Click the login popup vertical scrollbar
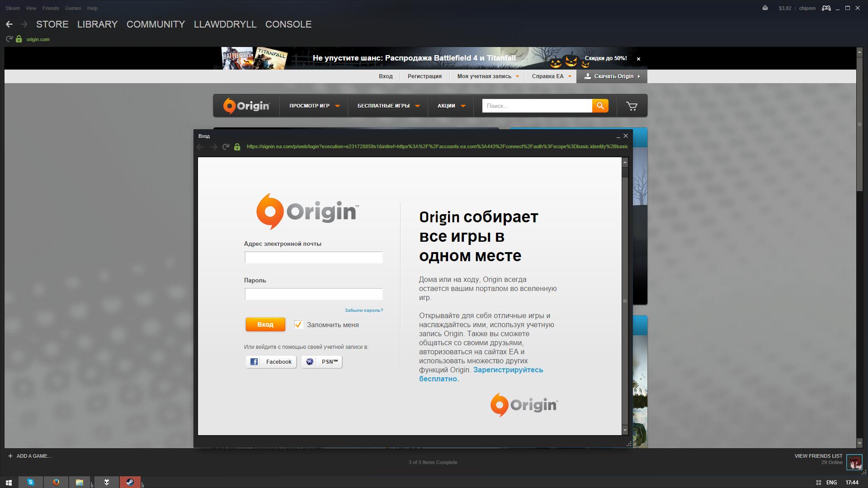 click(x=625, y=296)
